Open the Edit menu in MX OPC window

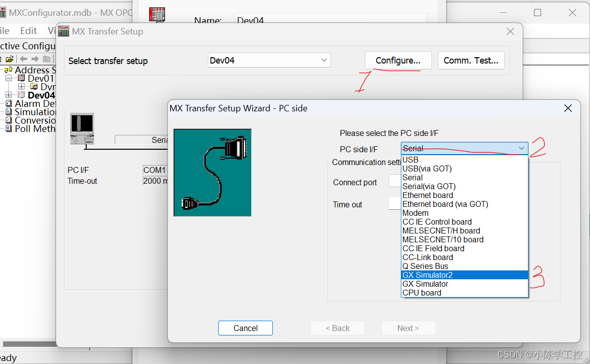coord(29,31)
